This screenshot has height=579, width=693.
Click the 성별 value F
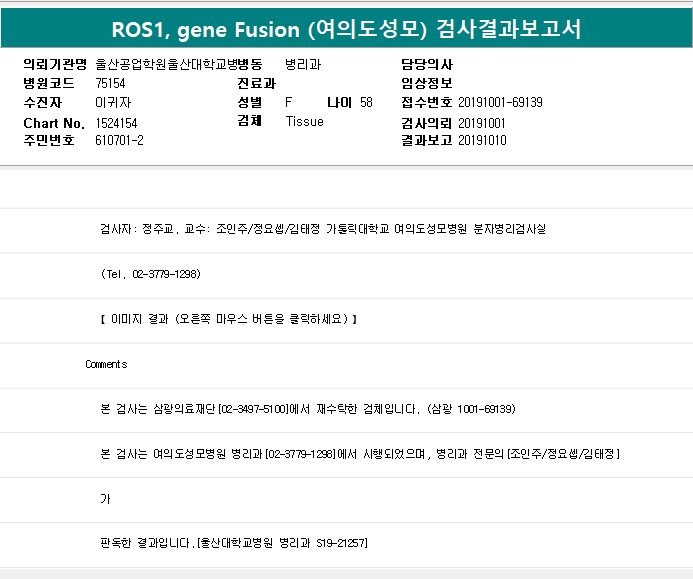tap(289, 102)
